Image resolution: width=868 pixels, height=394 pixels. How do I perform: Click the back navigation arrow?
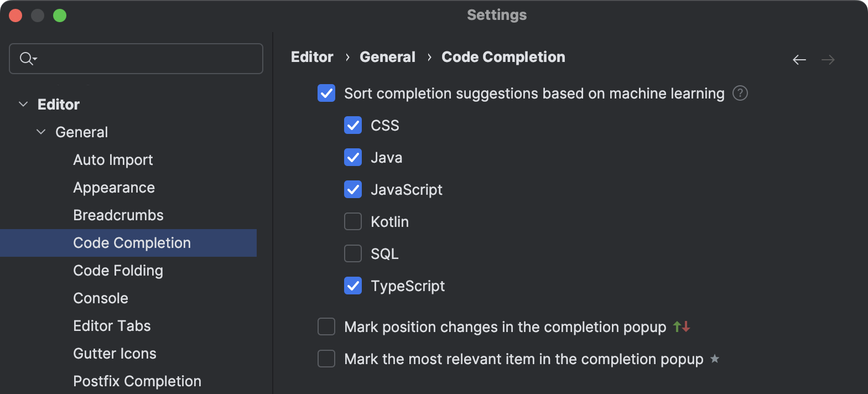pyautogui.click(x=799, y=59)
